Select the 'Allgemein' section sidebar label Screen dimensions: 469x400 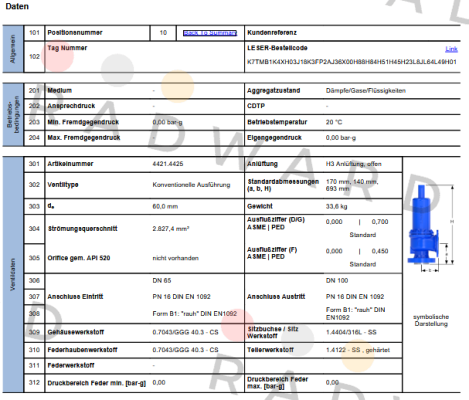(13, 49)
